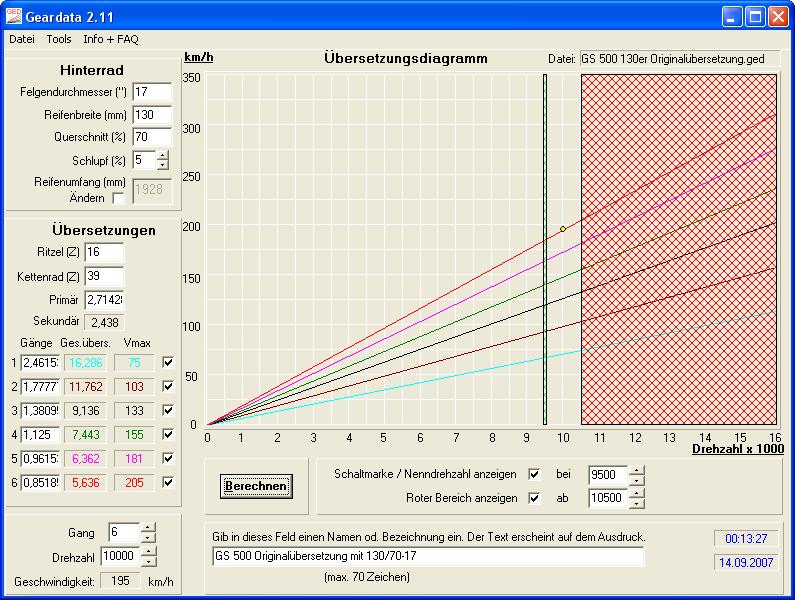Click the Felgendurchmesser input field
Viewport: 795px width, 600px height.
[152, 92]
